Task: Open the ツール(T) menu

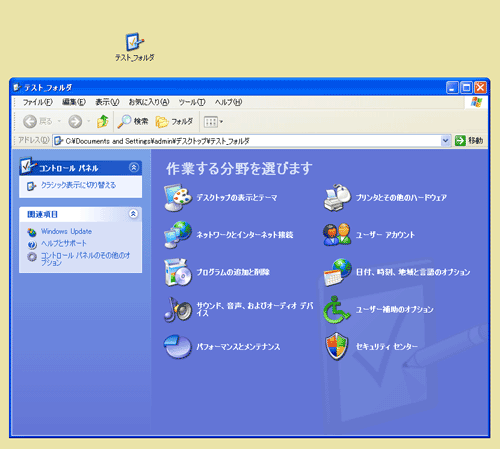Action: click(x=192, y=102)
